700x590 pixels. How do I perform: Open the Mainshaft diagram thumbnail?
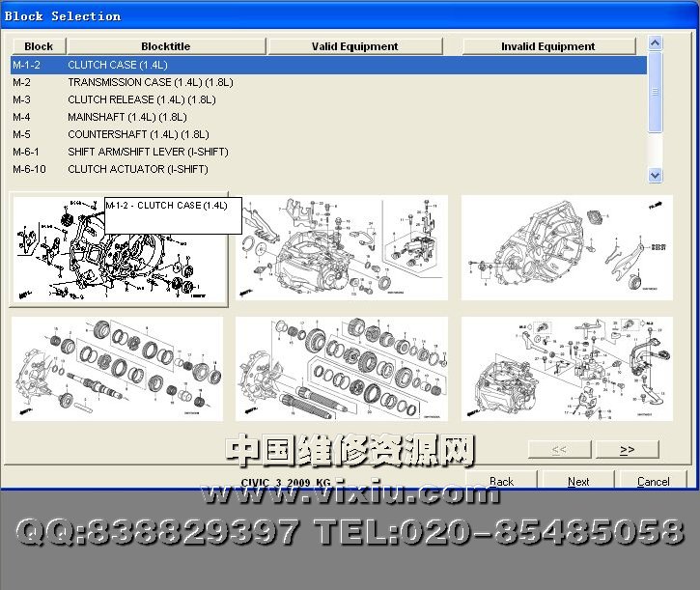coord(117,367)
